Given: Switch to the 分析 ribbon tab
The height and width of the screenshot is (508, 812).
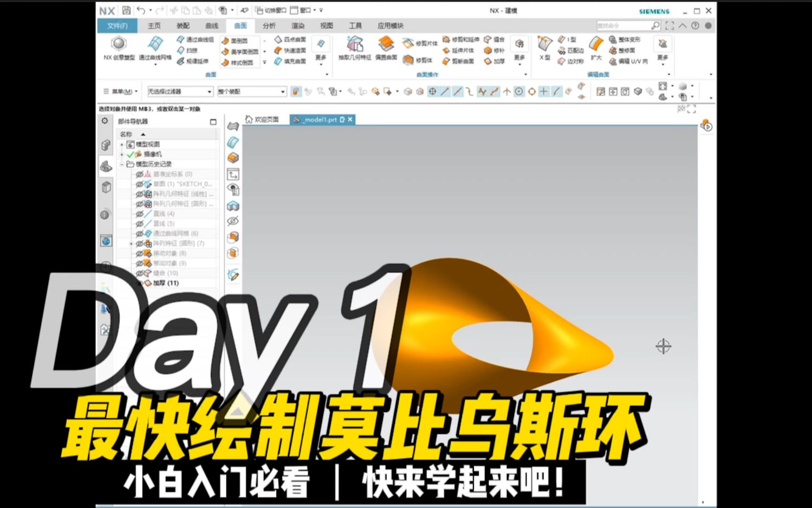Looking at the screenshot, I should pyautogui.click(x=269, y=25).
